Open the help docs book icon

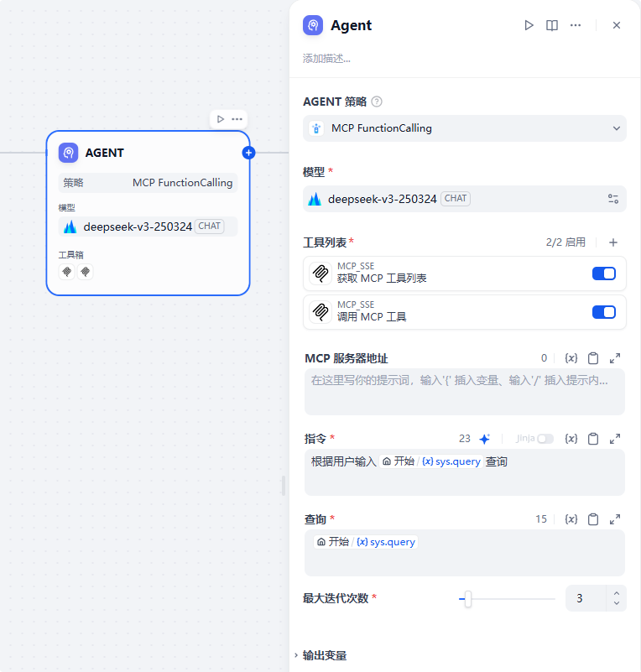point(552,25)
